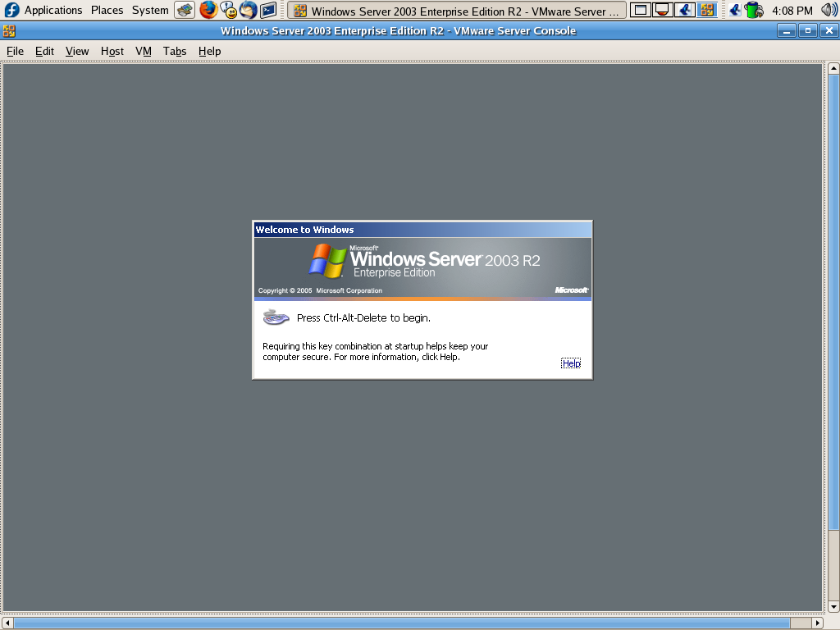Viewport: 840px width, 630px height.
Task: Open the Edit menu
Action: click(x=44, y=51)
